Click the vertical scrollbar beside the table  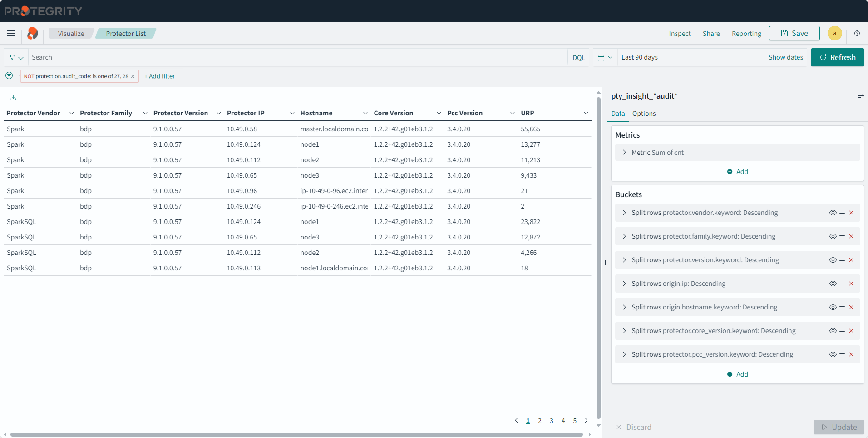598,258
